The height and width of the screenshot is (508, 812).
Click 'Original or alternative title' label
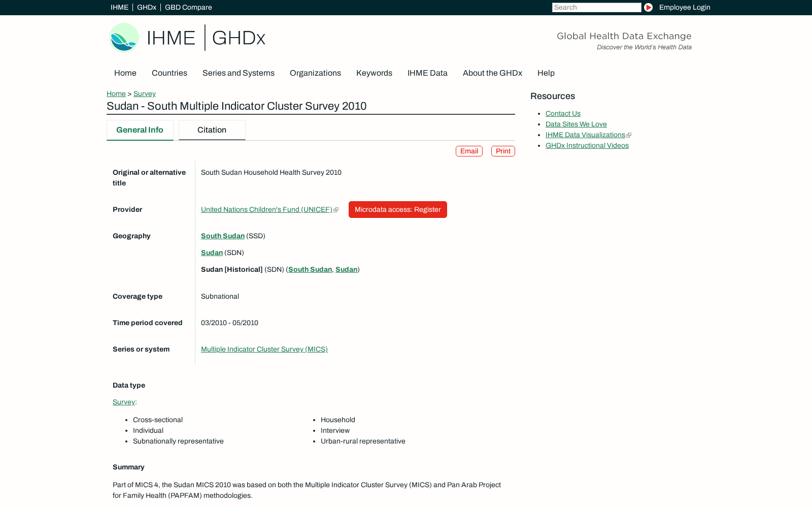tap(149, 178)
